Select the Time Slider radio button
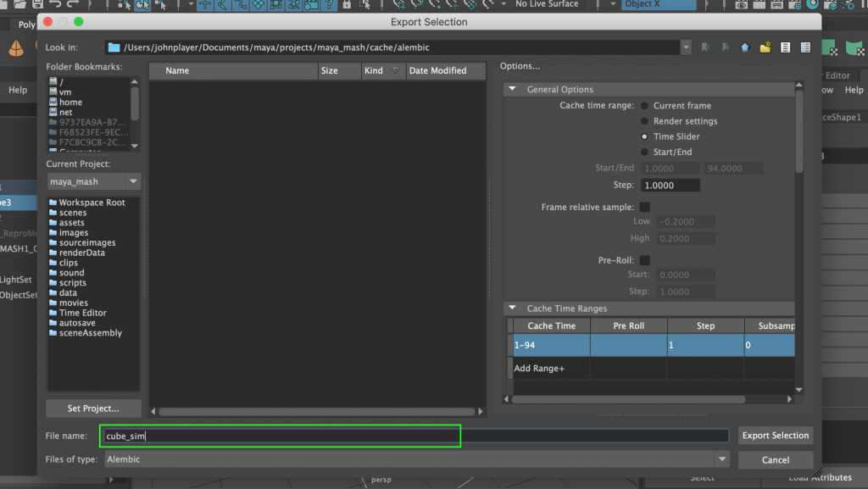868x489 pixels. [x=644, y=136]
